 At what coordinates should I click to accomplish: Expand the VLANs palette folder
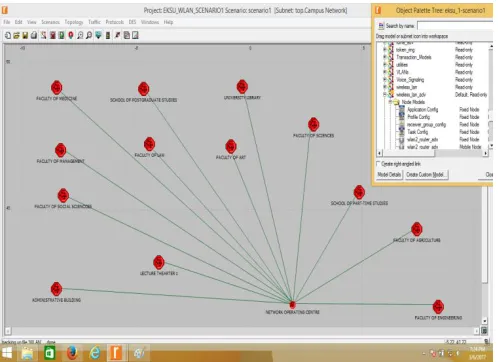coord(385,72)
